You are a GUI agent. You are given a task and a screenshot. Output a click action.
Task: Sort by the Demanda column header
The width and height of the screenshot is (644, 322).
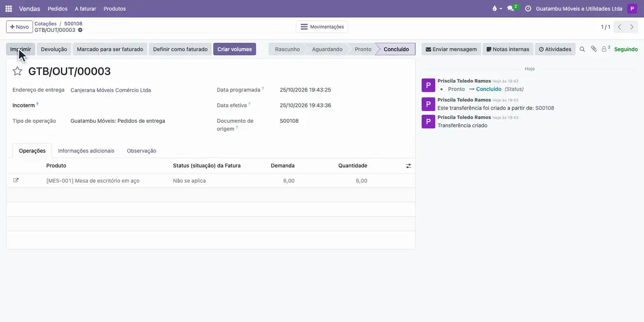pos(283,166)
